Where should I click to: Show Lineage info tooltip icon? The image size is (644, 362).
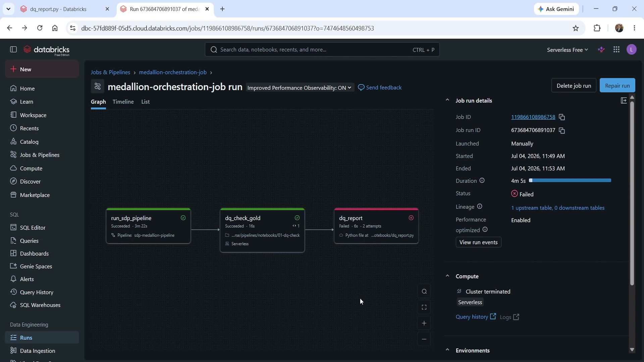click(x=480, y=206)
